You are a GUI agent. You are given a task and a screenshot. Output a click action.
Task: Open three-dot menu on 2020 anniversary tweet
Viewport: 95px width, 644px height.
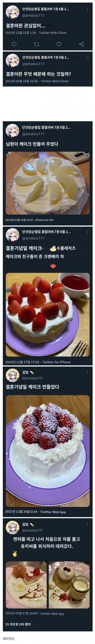coord(88,232)
